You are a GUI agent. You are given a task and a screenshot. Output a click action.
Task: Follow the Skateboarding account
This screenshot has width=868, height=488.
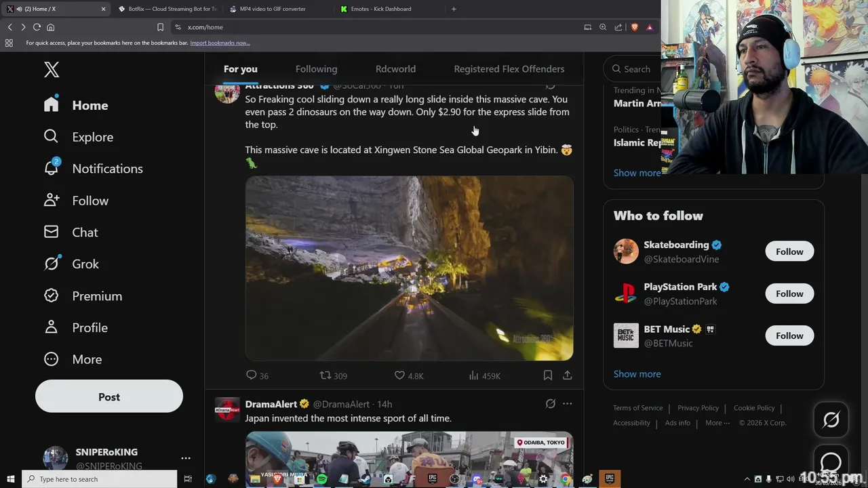[789, 251]
